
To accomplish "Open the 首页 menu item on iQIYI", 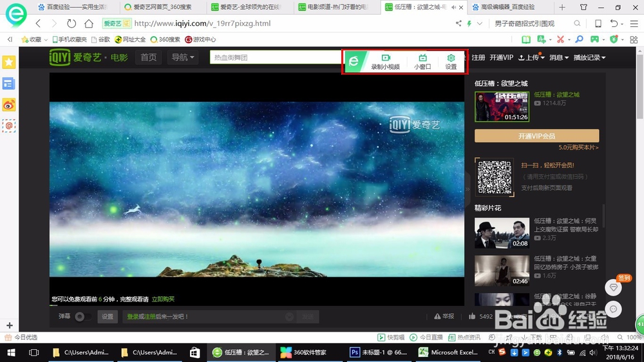I will tap(148, 57).
